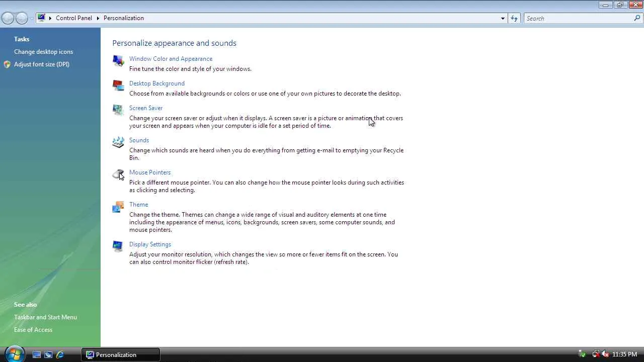
Task: Click the Change which sounds are heard description
Action: point(266,154)
